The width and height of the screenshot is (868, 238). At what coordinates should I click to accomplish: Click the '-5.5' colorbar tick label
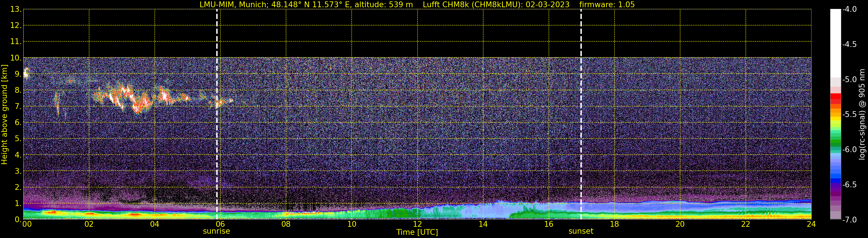(849, 115)
